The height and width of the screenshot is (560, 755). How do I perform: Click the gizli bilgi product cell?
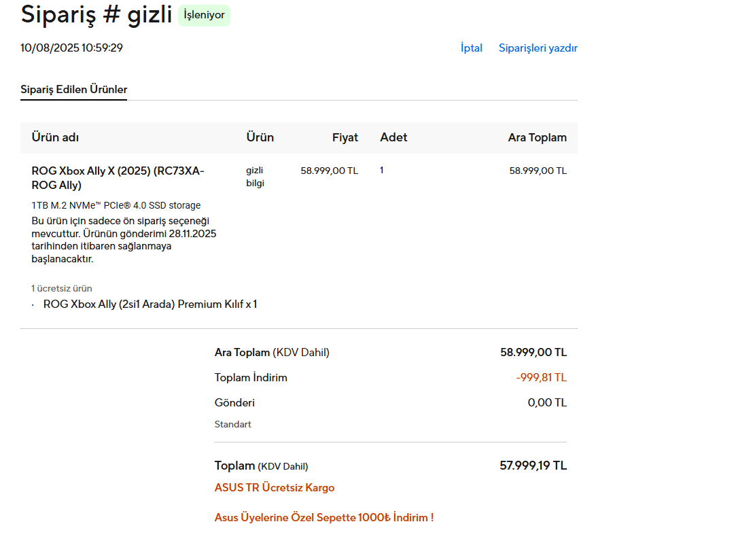[255, 177]
